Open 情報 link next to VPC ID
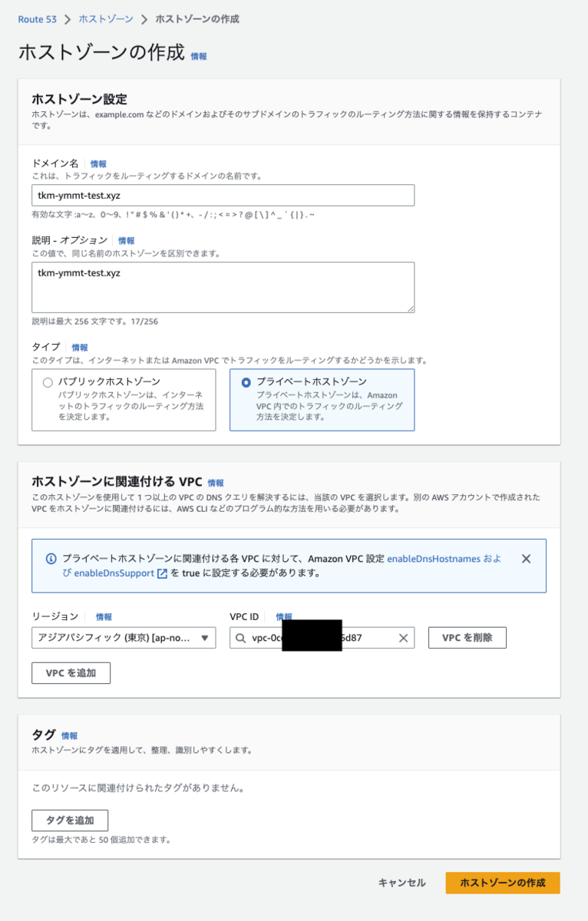This screenshot has width=588, height=921. pyautogui.click(x=284, y=616)
